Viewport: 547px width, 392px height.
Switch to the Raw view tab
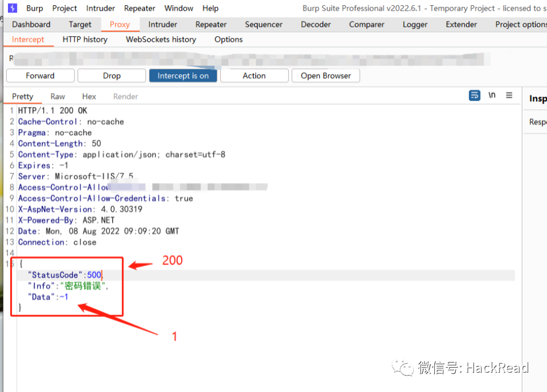(58, 97)
